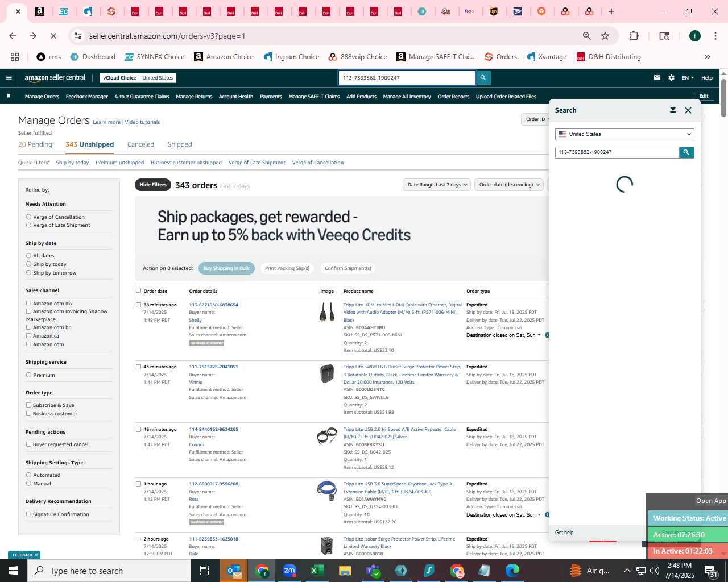
Task: Select the Verge of Cancellation radio filter
Action: [28, 217]
